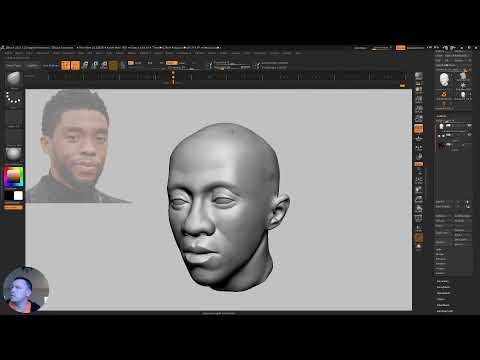The image size is (480, 360).
Task: Select the first subtool row with head icon
Action: pos(454,126)
